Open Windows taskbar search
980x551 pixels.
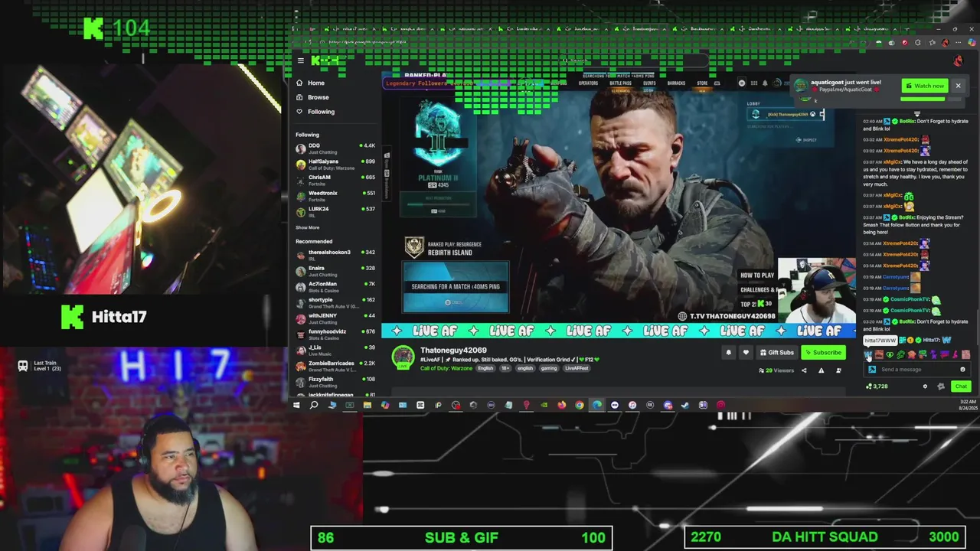click(314, 405)
